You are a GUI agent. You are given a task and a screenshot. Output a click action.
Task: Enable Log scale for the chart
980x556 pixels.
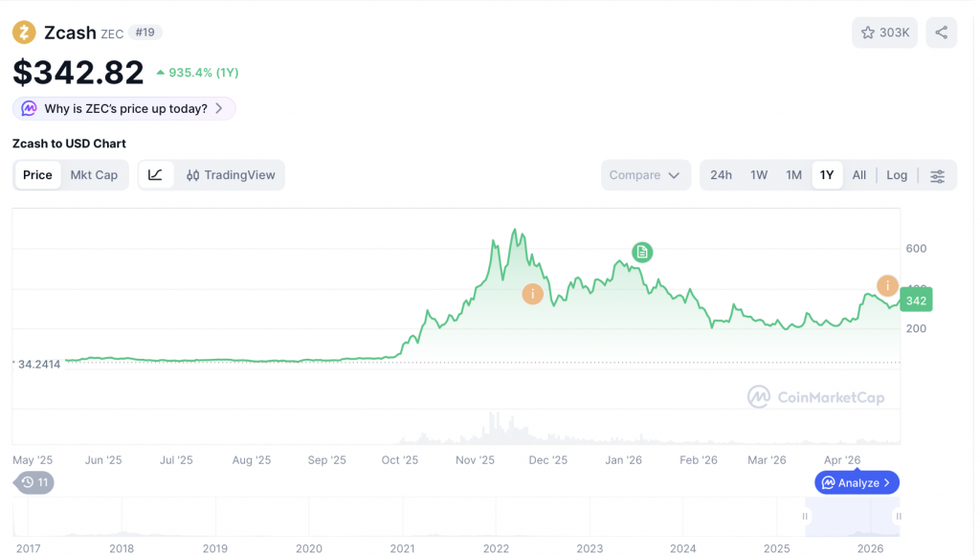click(897, 175)
